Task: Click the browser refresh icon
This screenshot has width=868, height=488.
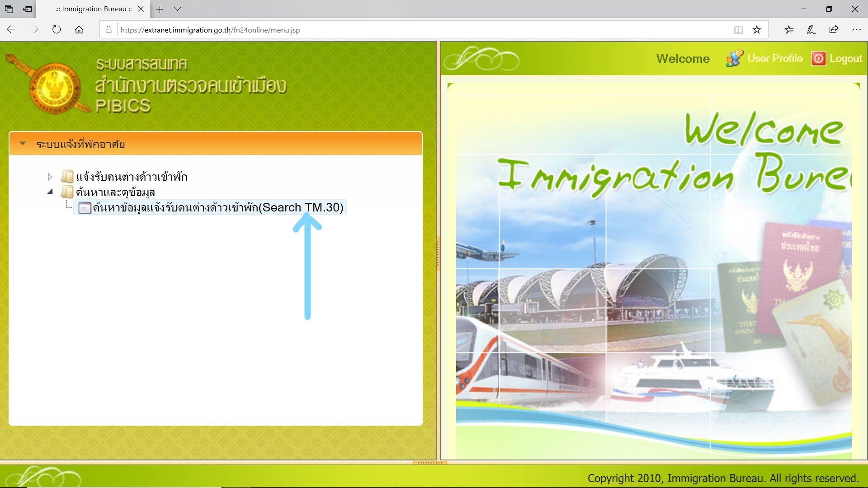Action: (57, 30)
